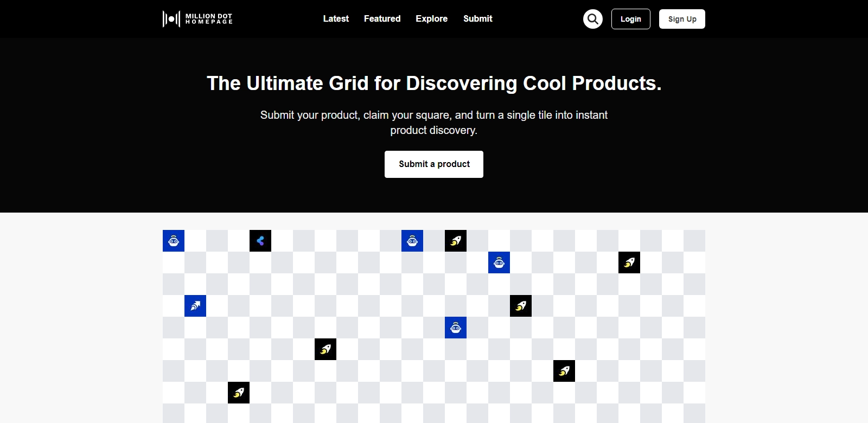868x423 pixels.
Task: Open the rocket tile in the seventh grid row
Action: (564, 371)
